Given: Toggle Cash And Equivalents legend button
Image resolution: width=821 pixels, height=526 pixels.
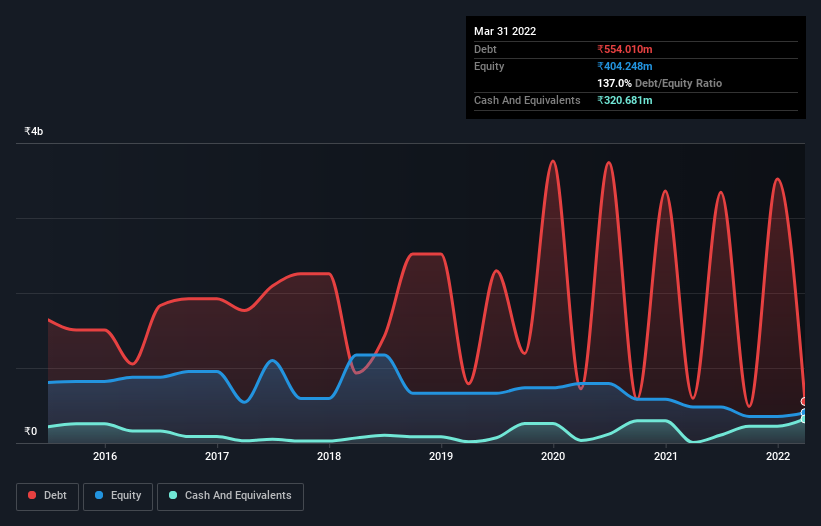Looking at the screenshot, I should 230,496.
